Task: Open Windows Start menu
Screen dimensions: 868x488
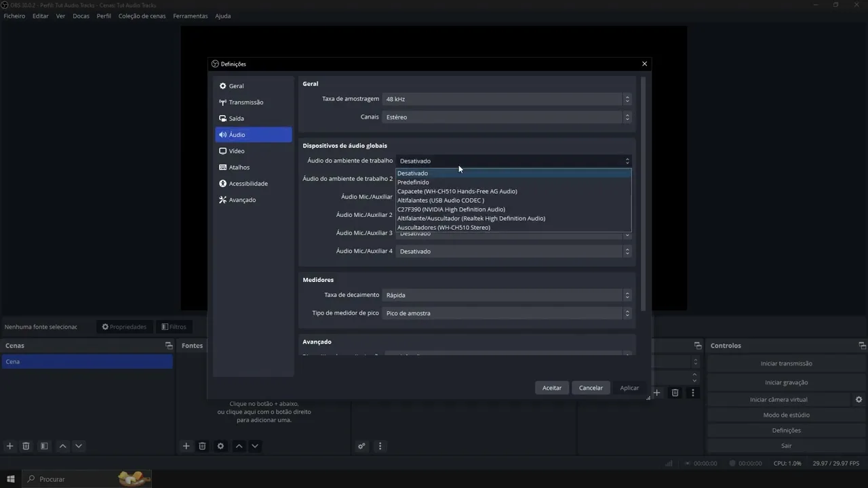Action: [x=10, y=479]
